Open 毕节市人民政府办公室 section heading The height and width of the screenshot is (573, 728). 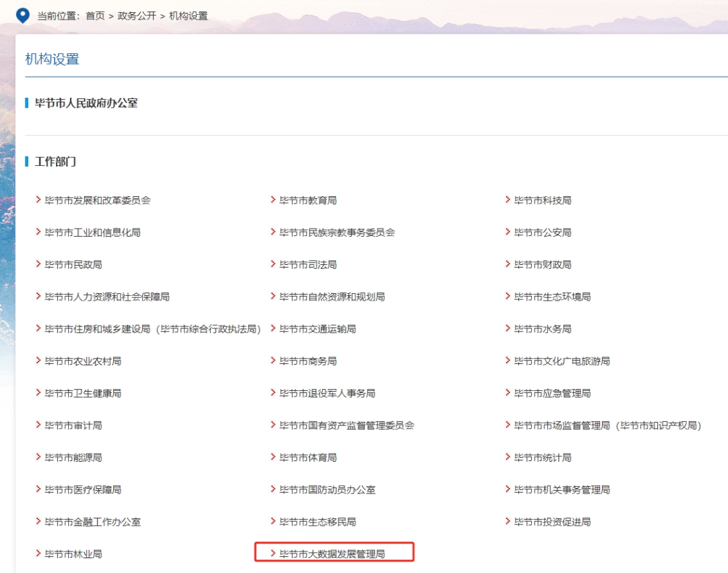click(86, 103)
